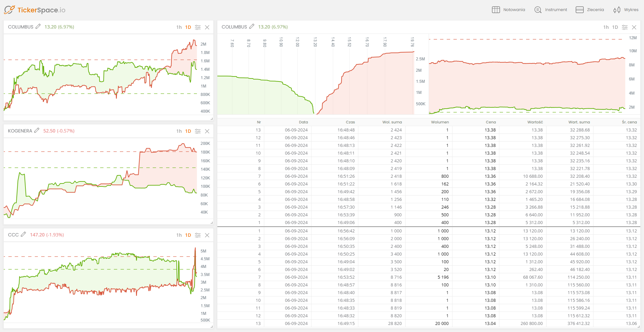Click the Czas column header
The height and width of the screenshot is (332, 644).
pos(350,122)
